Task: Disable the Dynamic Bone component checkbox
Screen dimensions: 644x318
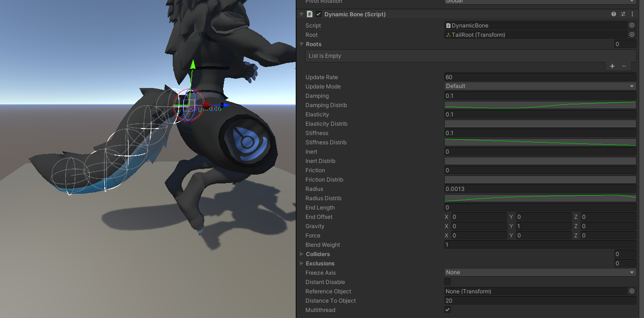Action: (319, 14)
